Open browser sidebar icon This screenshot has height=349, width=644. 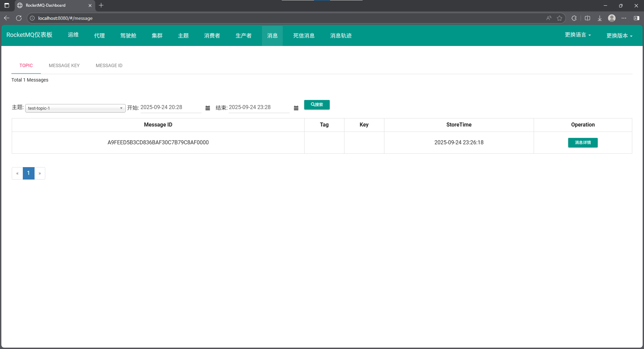point(636,18)
